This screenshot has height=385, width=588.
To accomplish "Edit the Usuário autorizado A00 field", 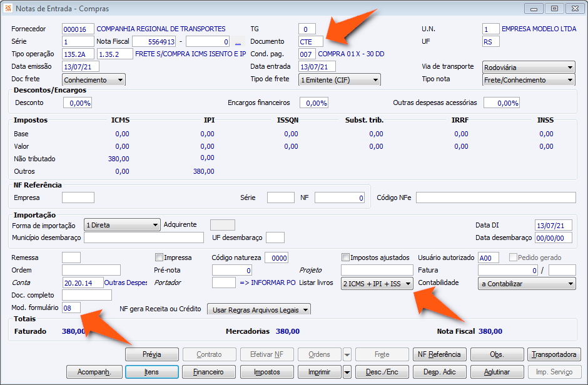I will pyautogui.click(x=489, y=257).
